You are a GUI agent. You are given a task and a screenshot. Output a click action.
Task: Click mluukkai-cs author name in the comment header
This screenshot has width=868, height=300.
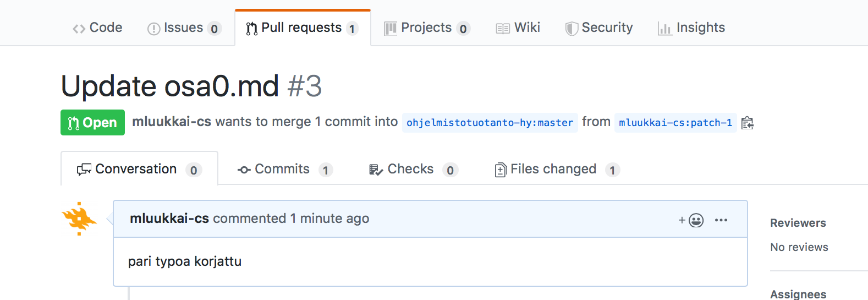click(169, 219)
